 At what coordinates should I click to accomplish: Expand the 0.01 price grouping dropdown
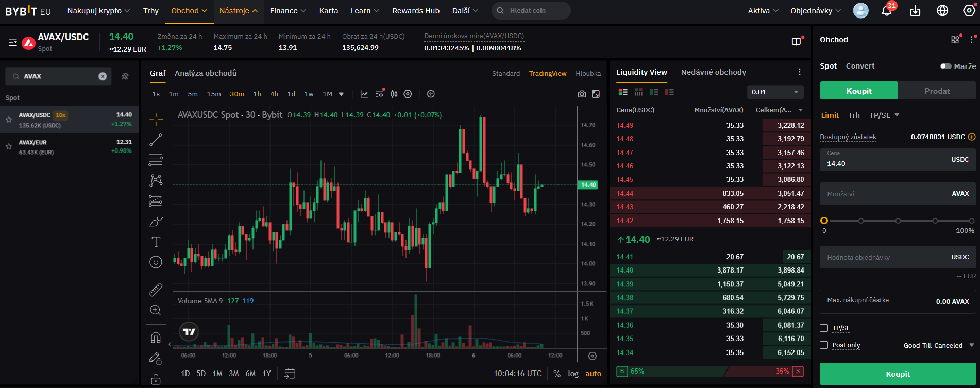[775, 92]
